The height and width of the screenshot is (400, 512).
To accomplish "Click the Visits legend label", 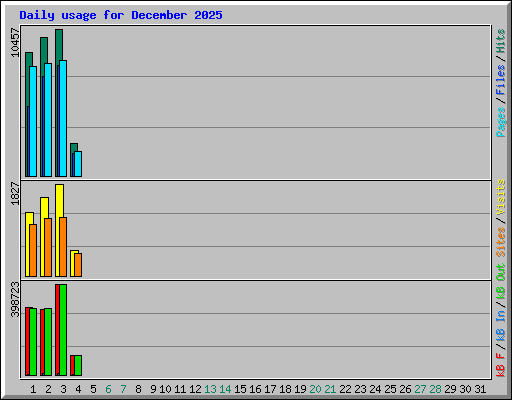I will 501,198.
